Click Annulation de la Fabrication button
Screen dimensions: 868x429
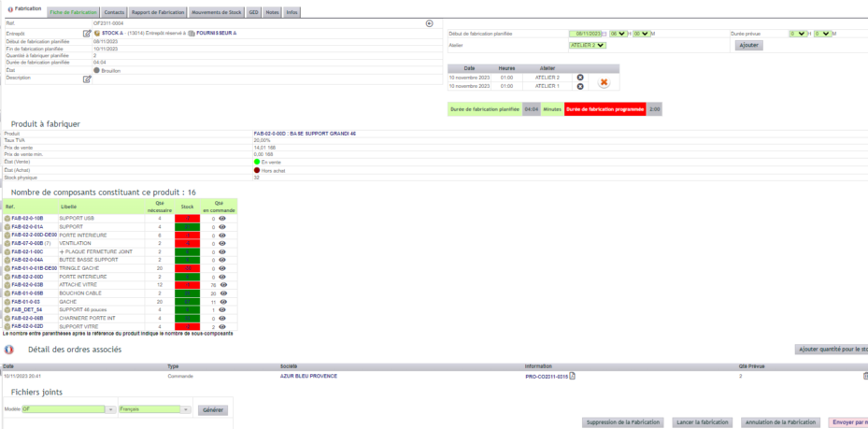[x=781, y=422]
